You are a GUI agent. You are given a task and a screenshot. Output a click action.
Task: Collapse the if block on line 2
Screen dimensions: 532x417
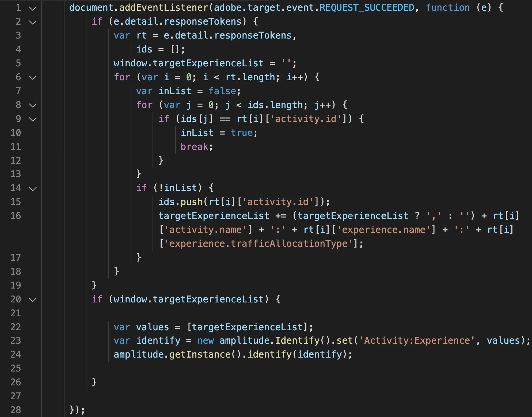click(x=33, y=22)
